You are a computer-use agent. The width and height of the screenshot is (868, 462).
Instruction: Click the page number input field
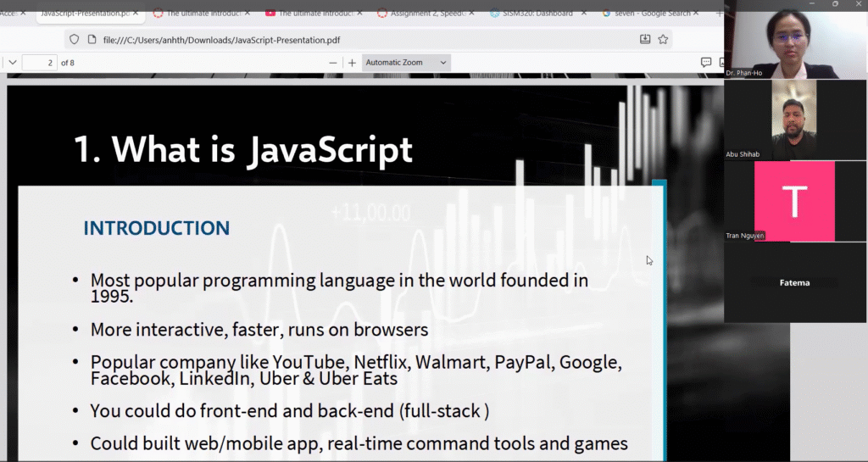(39, 63)
